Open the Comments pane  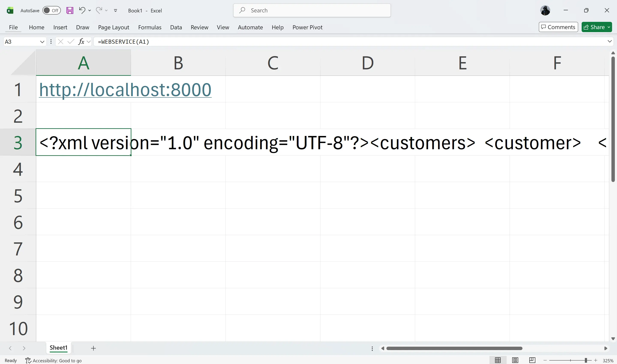558,27
